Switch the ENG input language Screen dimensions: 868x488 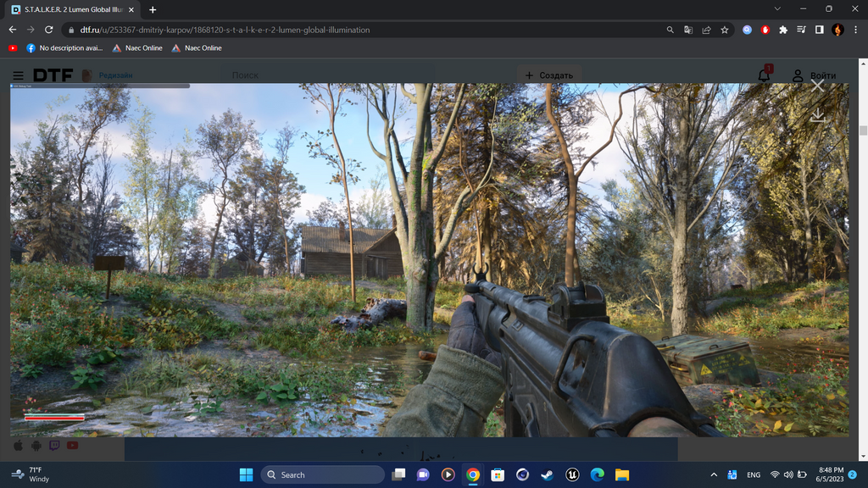pos(754,474)
